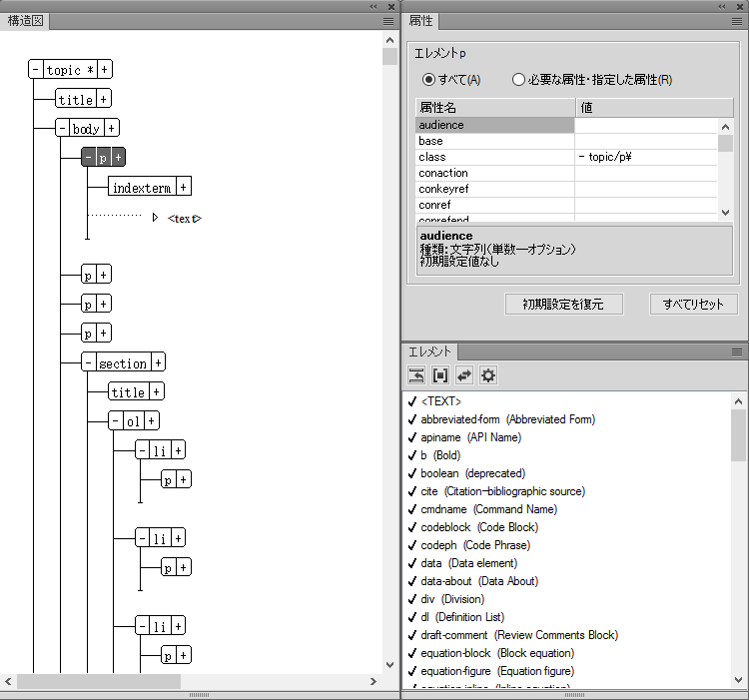Collapse the section element in tree
749x700 pixels.
tap(89, 362)
